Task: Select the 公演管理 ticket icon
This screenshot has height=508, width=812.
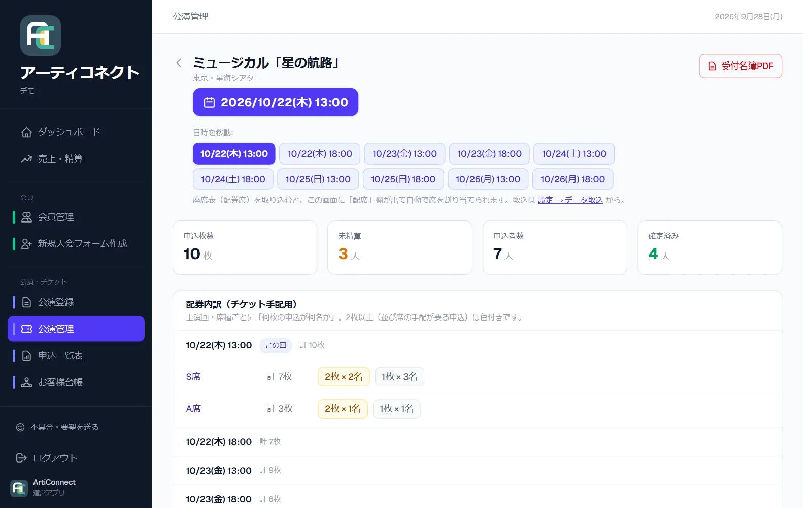Action: pyautogui.click(x=26, y=329)
